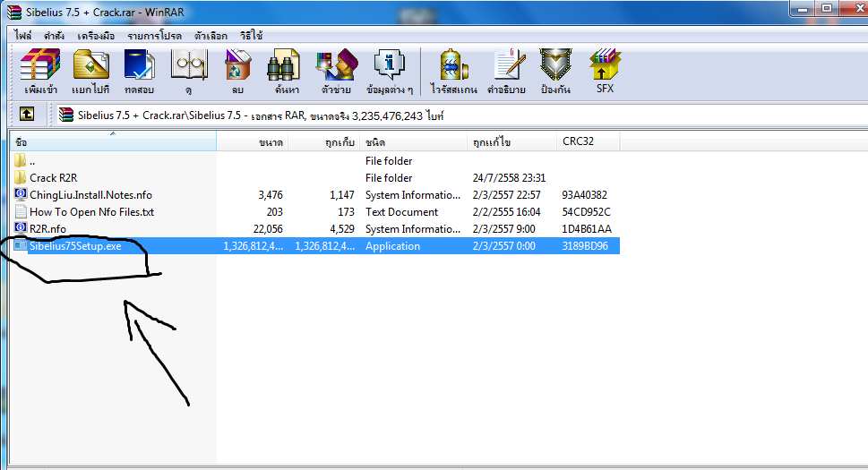Sort by Size (ขนาด) column header
Screen dimensions: 868x470
click(253, 142)
